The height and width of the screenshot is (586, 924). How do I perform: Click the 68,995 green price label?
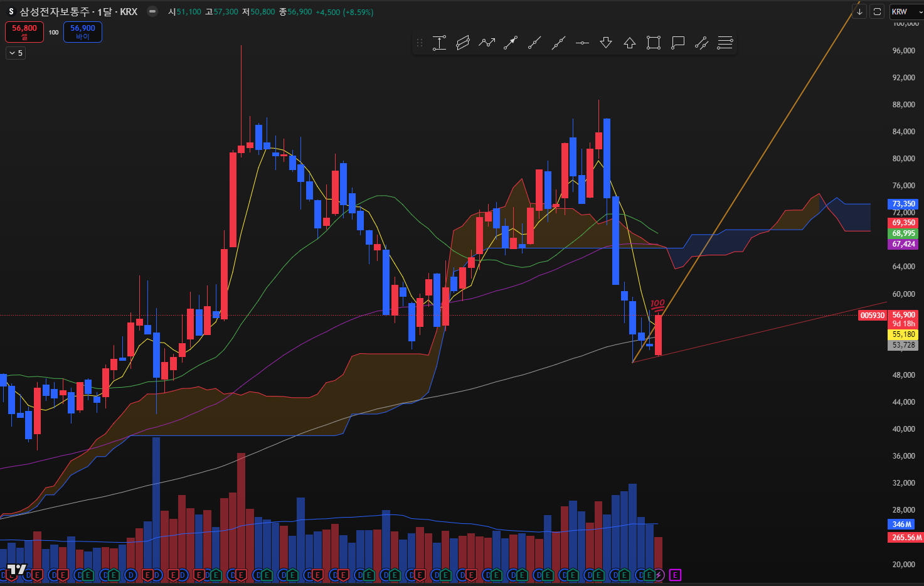click(x=904, y=233)
